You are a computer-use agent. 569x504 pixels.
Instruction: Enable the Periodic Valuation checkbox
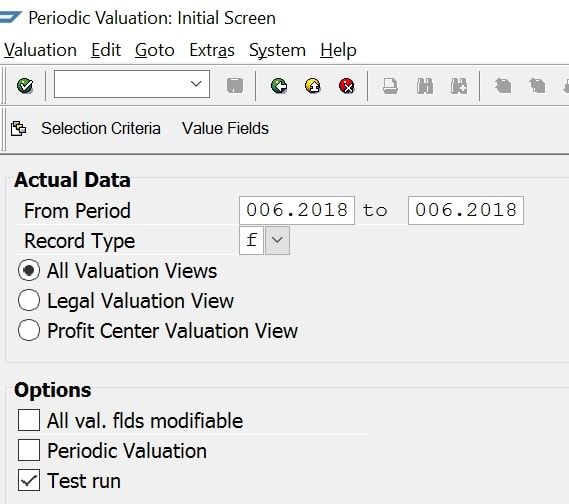[29, 450]
